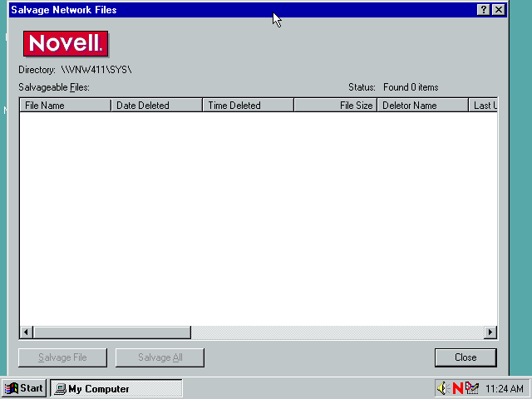The width and height of the screenshot is (532, 399).
Task: Click the Salvageable Files label
Action: [x=54, y=87]
